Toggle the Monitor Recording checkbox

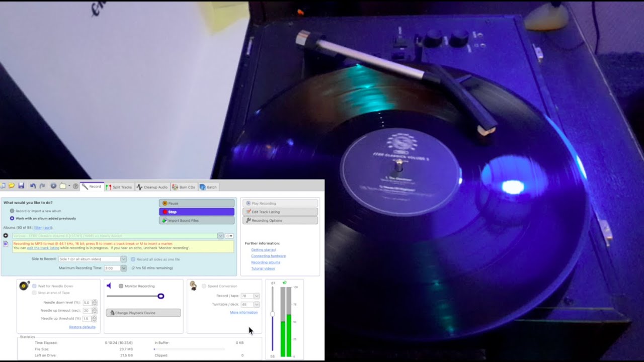pos(121,286)
